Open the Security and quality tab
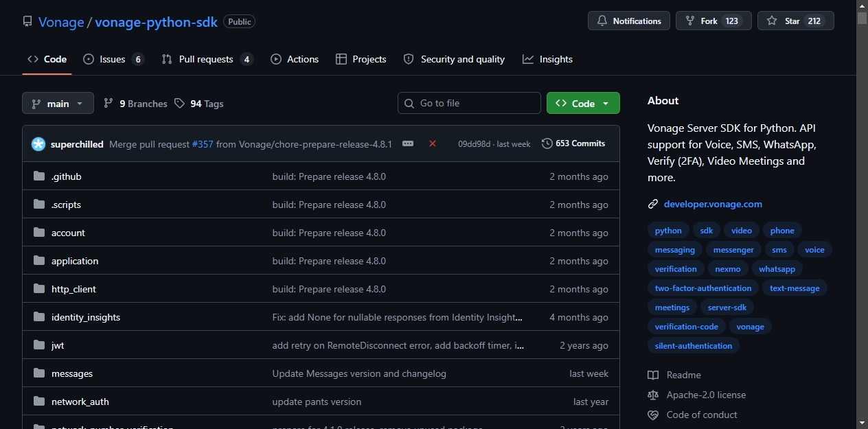Screen dimensions: 868x429 click(454, 59)
